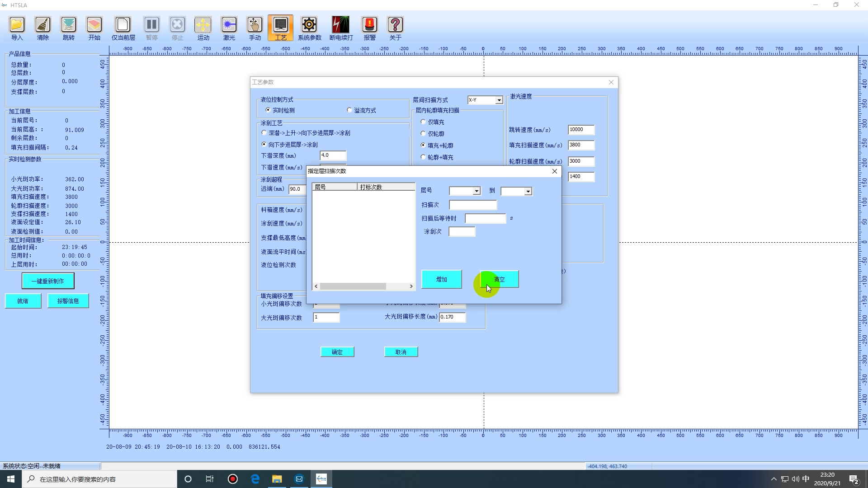Screen dimensions: 868x488
Task: Click the 跳转 jump toolbar icon
Action: click(x=68, y=28)
